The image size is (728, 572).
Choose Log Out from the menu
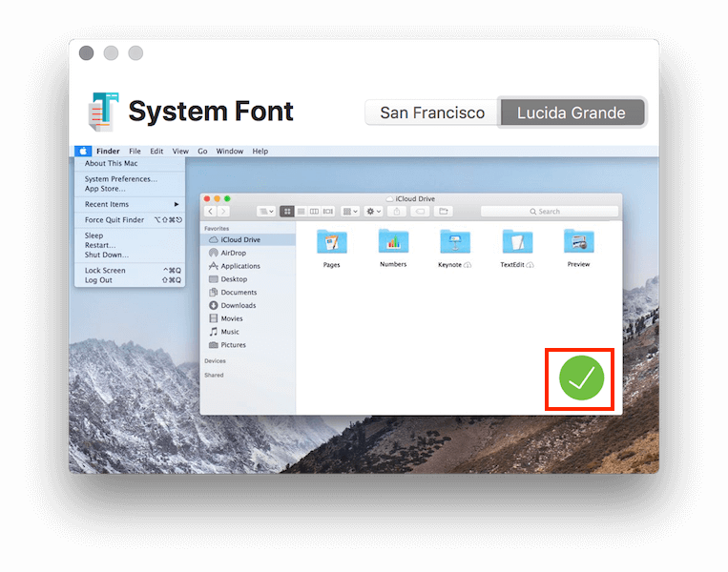pyautogui.click(x=130, y=280)
